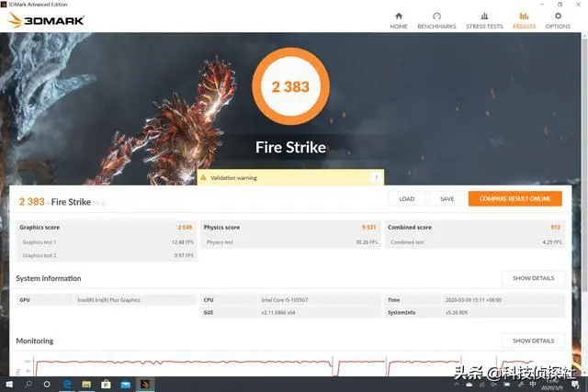588x392 pixels.
Task: Show details for System information
Action: click(x=533, y=278)
